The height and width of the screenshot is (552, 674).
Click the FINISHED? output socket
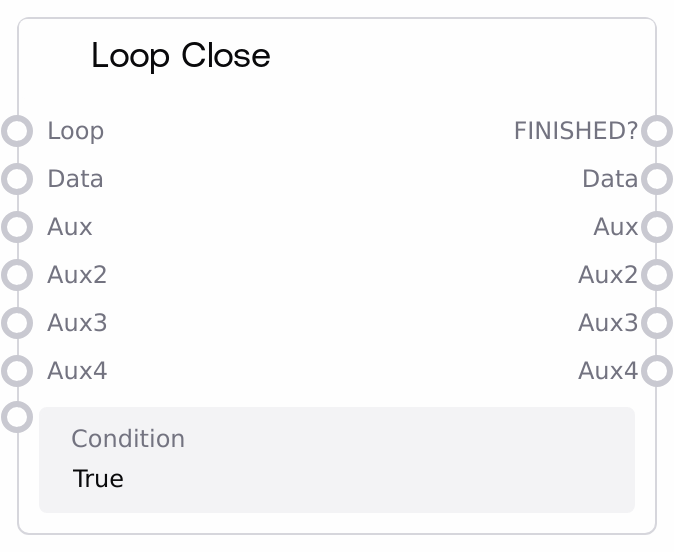(656, 131)
